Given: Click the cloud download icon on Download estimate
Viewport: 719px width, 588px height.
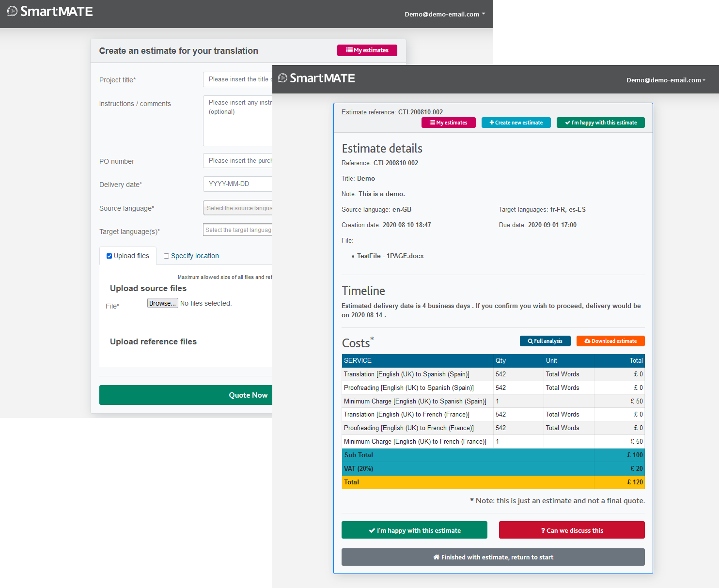Looking at the screenshot, I should coord(587,341).
